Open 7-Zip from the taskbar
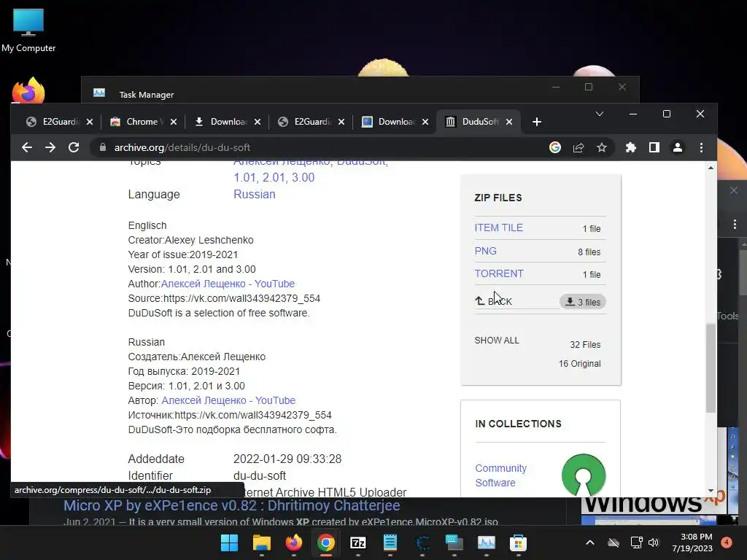The image size is (747, 560). pyautogui.click(x=357, y=542)
